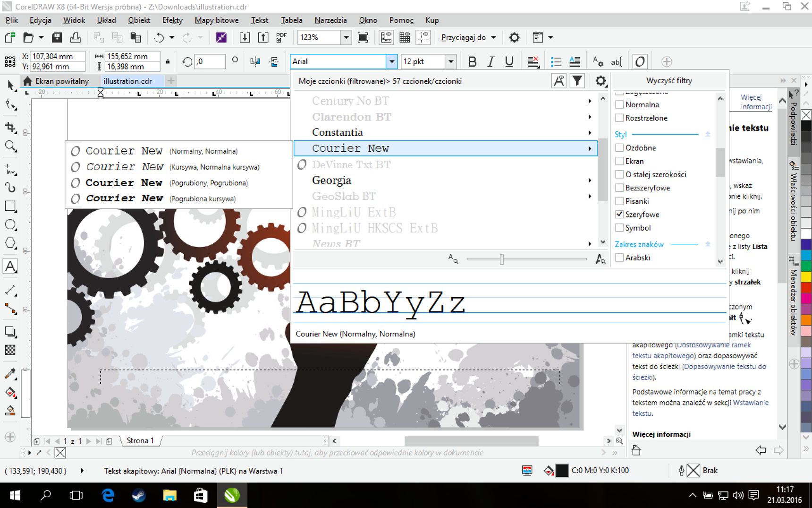812x508 pixels.
Task: Select the Interactive Fill tool
Action: (x=10, y=392)
